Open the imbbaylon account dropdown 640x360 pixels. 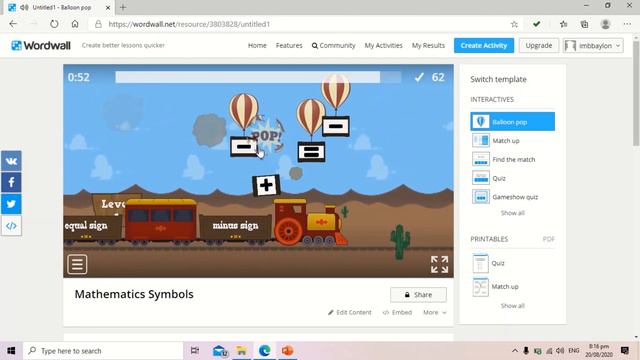(593, 45)
